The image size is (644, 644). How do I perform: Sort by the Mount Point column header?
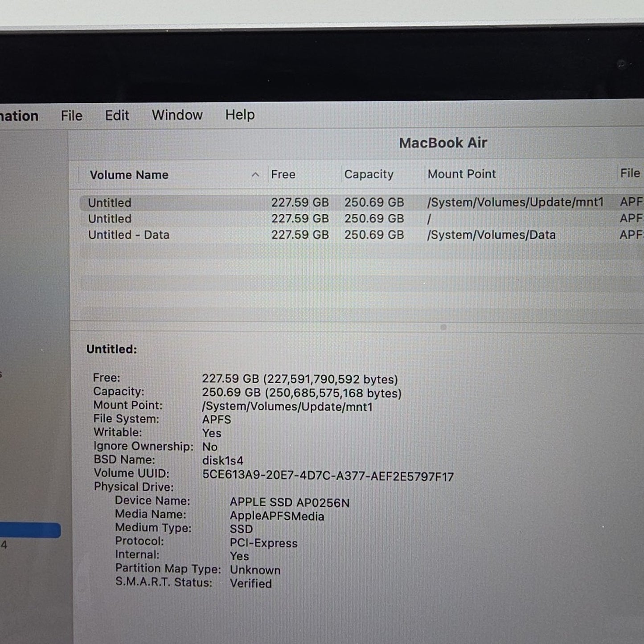tap(462, 174)
